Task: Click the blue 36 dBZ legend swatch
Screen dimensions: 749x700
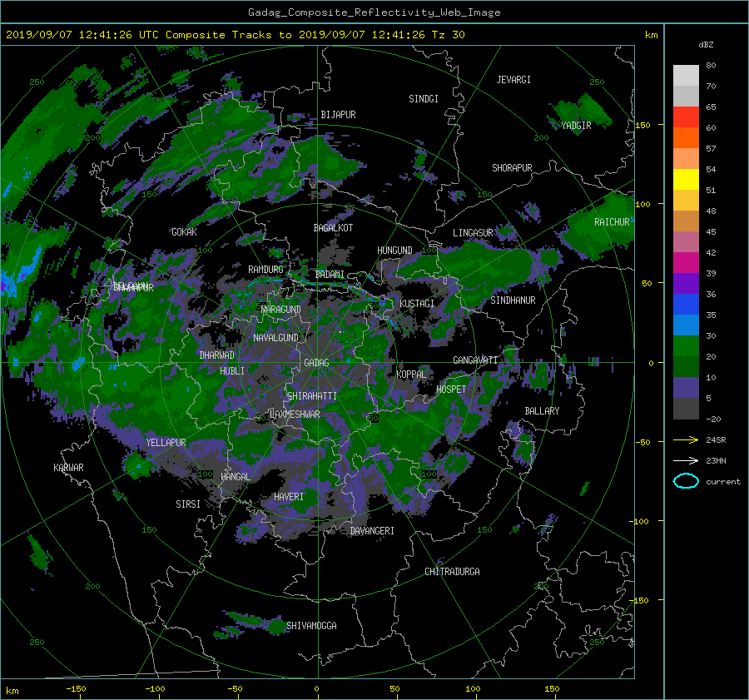Action: click(x=686, y=304)
